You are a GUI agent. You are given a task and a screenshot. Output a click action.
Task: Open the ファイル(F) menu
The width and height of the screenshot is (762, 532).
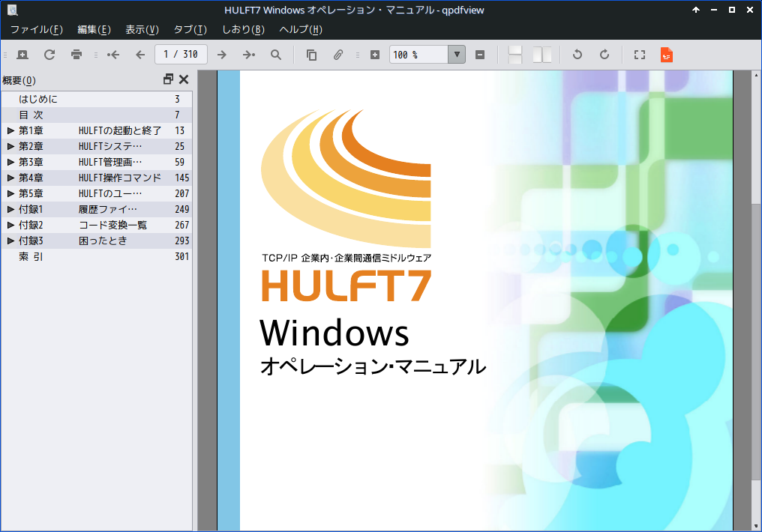click(x=37, y=30)
